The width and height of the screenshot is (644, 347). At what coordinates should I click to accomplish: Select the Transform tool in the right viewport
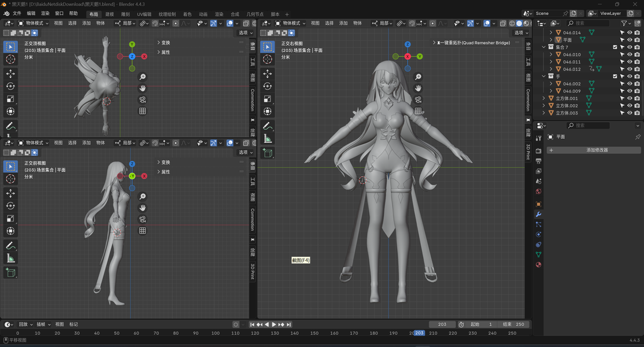point(268,111)
